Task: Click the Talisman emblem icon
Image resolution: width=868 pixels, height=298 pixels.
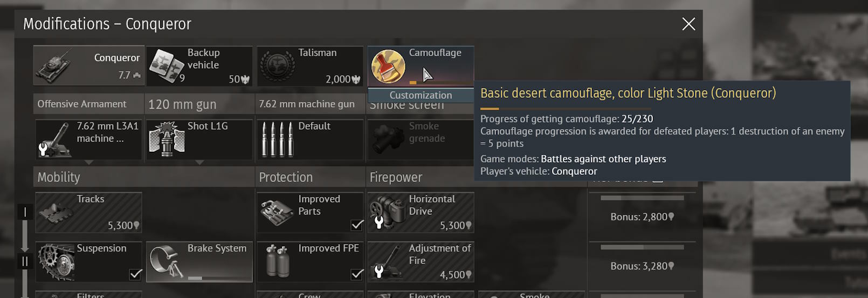Action: pyautogui.click(x=278, y=66)
